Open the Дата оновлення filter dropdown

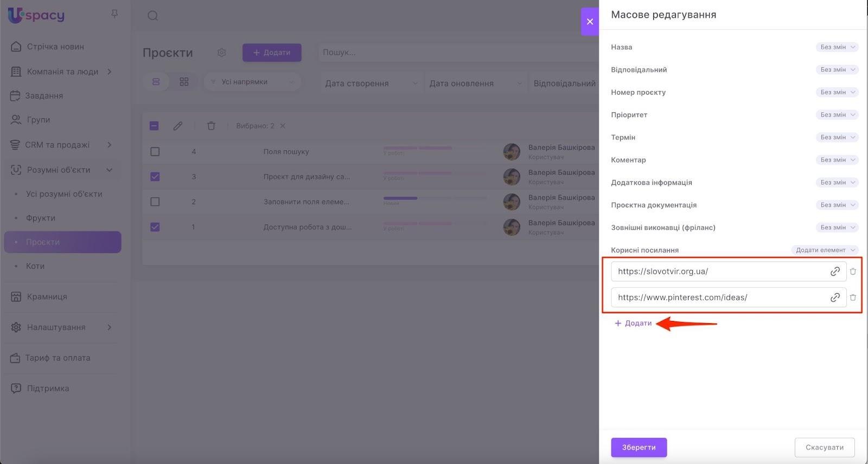[476, 83]
